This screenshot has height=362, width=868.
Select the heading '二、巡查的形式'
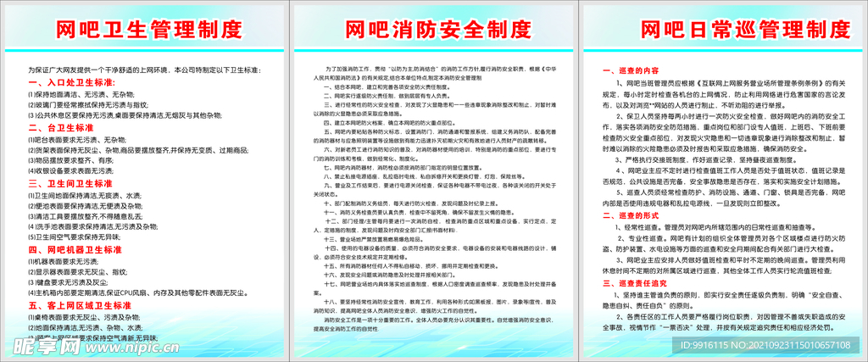tap(631, 217)
